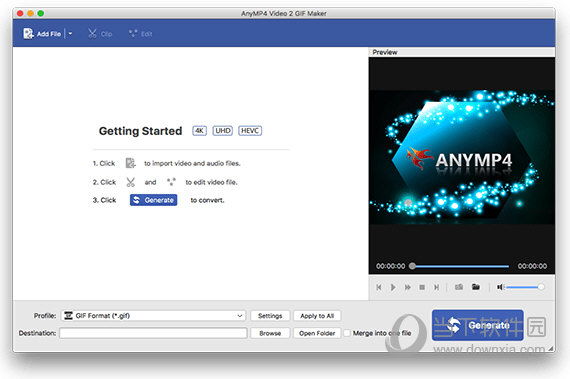This screenshot has height=379, width=570.
Task: Click Apply to All button
Action: click(317, 316)
